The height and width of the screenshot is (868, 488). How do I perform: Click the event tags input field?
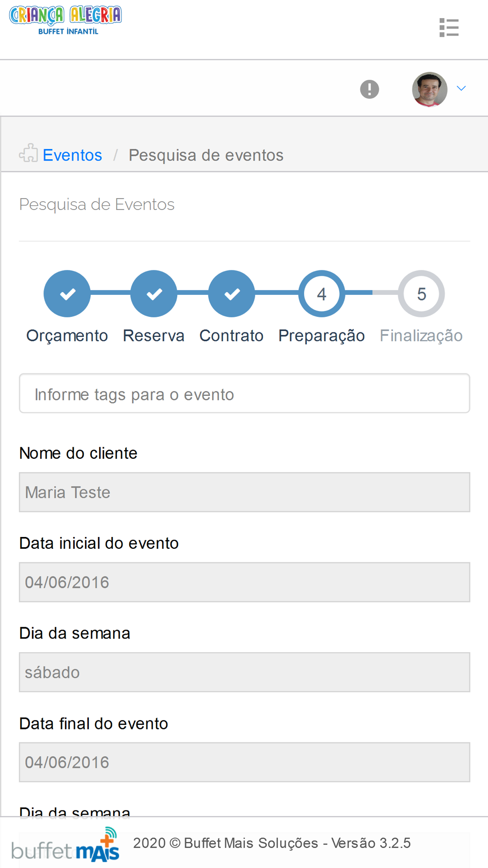pos(244,393)
